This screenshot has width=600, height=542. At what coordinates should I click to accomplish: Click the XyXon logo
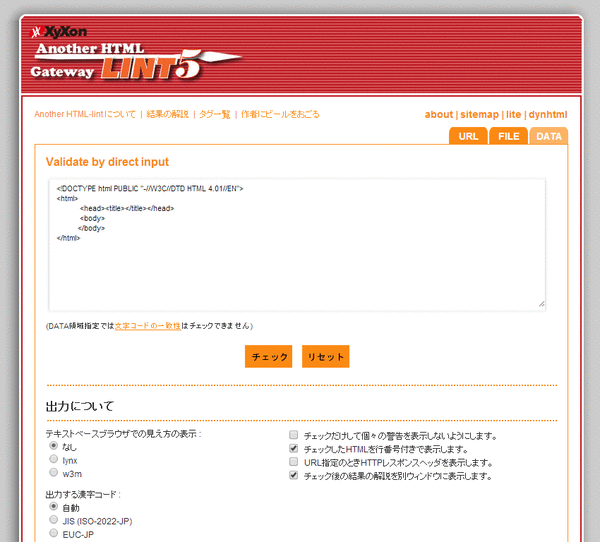coord(58,32)
